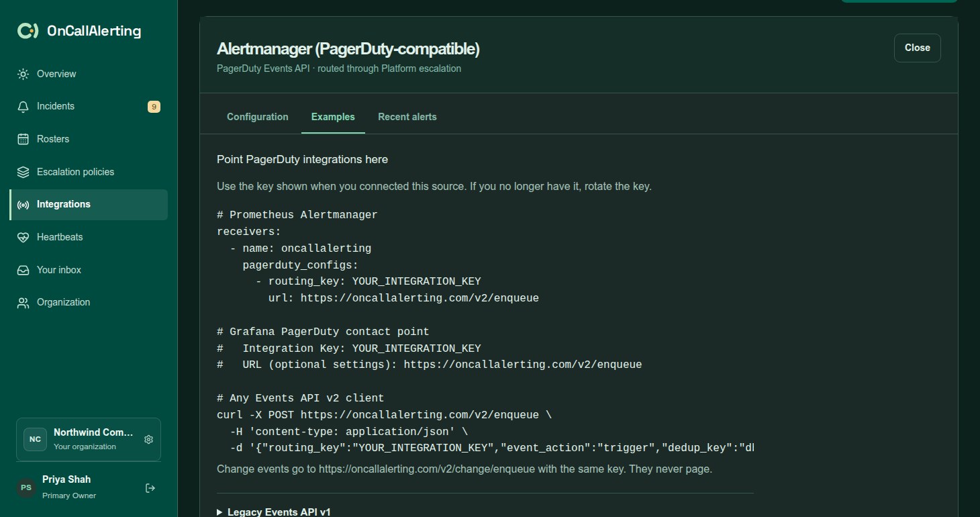
Task: Click the Heartbeats heart icon
Action: pos(23,237)
